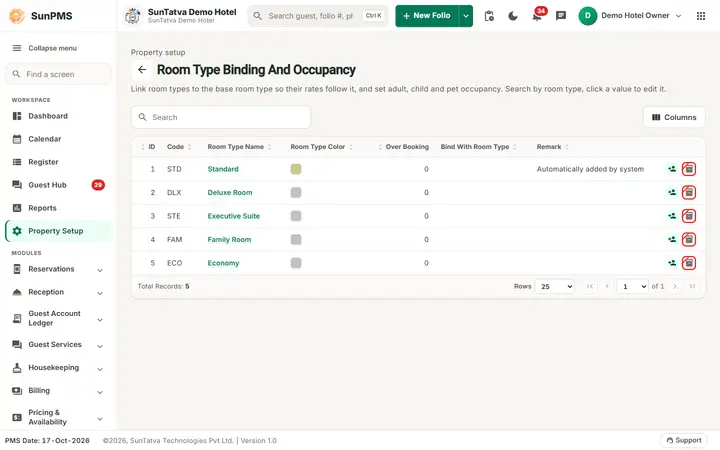The image size is (720, 450).
Task: Click red-outlined icon in Family Room row
Action: pos(689,239)
